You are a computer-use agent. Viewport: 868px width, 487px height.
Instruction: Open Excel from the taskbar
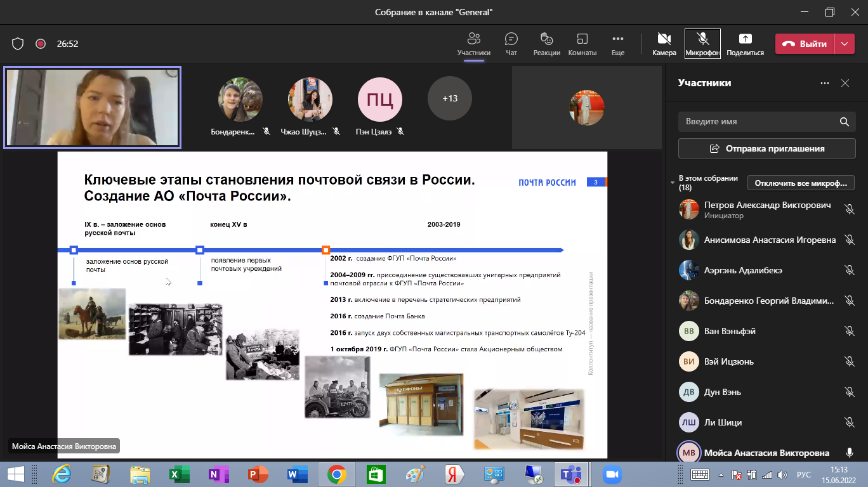pos(180,474)
